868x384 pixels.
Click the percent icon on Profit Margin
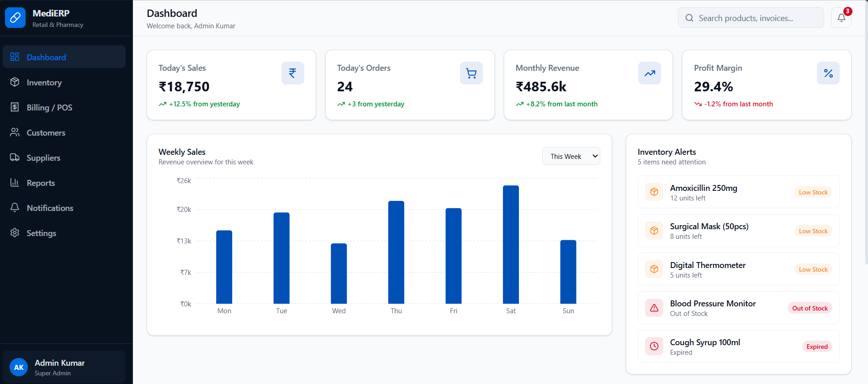828,73
